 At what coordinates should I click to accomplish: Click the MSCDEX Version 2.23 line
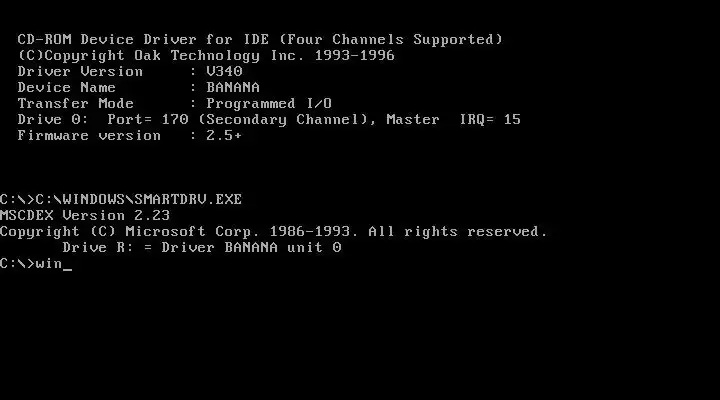pos(85,215)
